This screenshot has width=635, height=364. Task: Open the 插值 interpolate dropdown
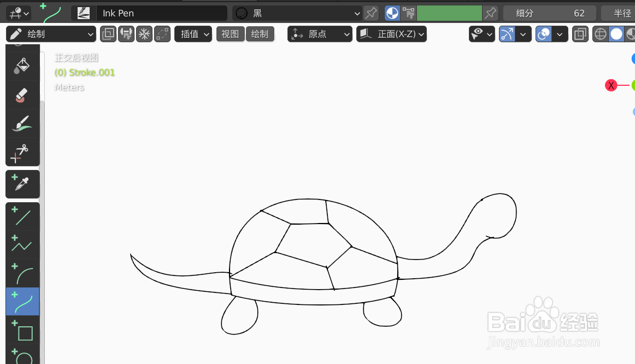pos(193,33)
